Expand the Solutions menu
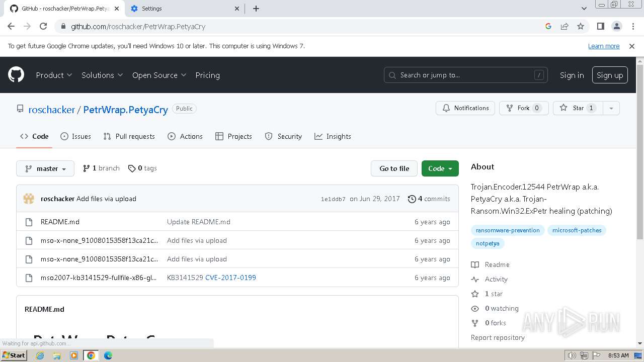644x362 pixels. tap(102, 75)
